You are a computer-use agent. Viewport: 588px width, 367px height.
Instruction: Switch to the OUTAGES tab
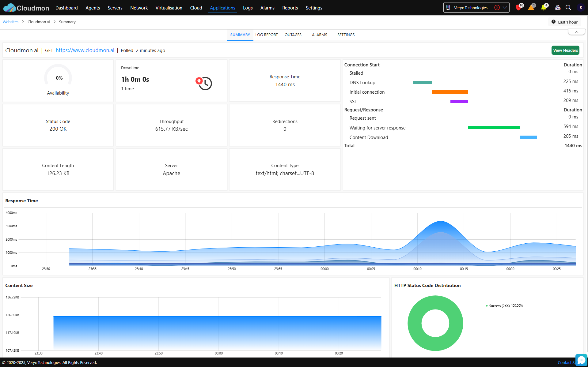(293, 35)
